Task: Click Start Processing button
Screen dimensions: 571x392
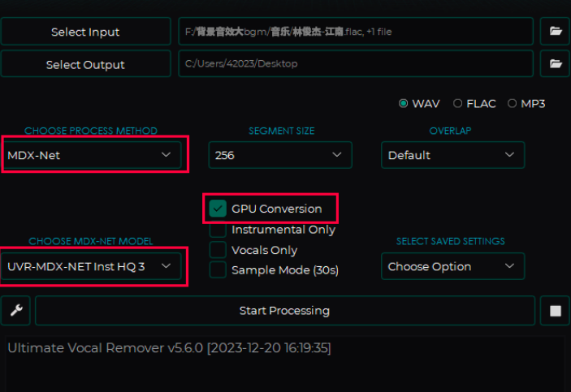Action: pos(285,311)
